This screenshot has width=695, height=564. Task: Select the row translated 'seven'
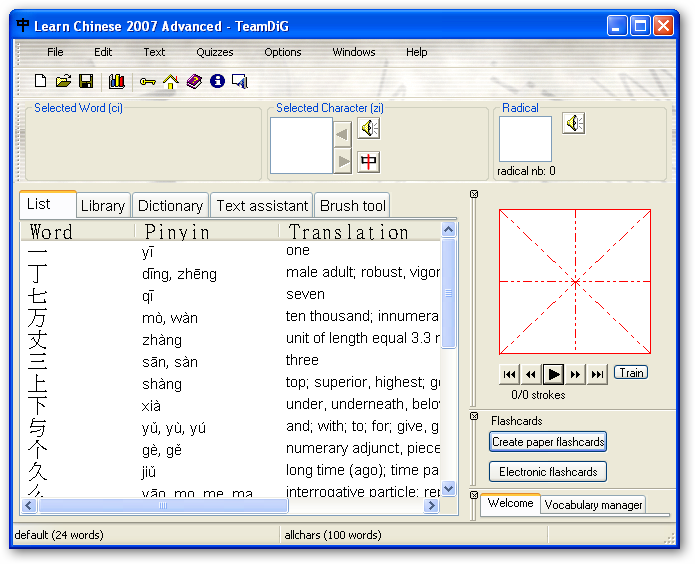point(230,295)
